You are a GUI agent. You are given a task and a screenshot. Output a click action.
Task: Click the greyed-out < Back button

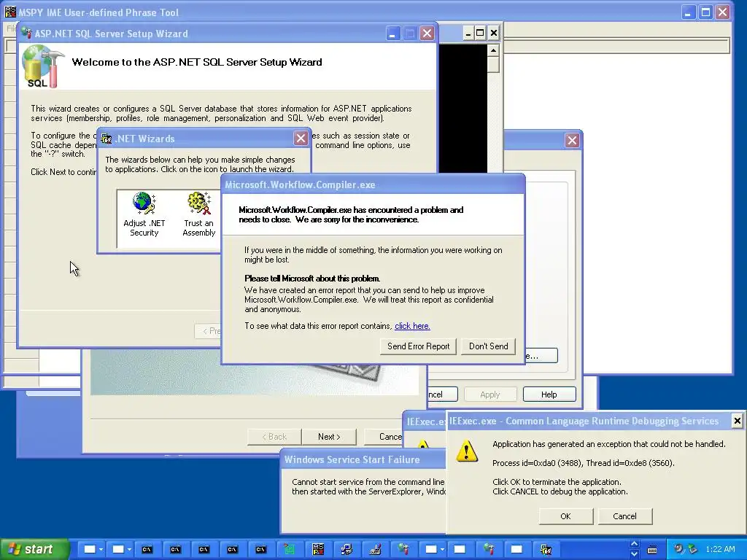click(274, 437)
